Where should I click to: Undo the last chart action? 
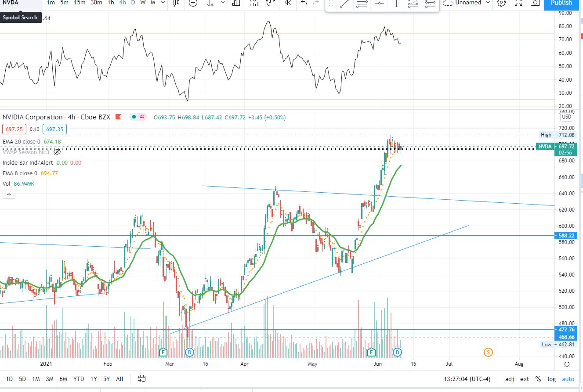(304, 3)
